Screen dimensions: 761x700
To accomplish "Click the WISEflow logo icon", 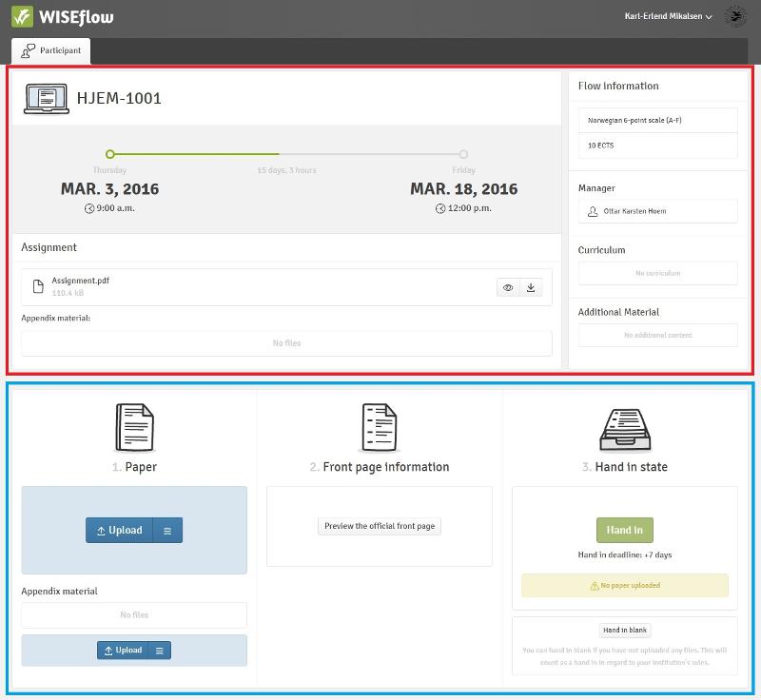I will coord(25,16).
